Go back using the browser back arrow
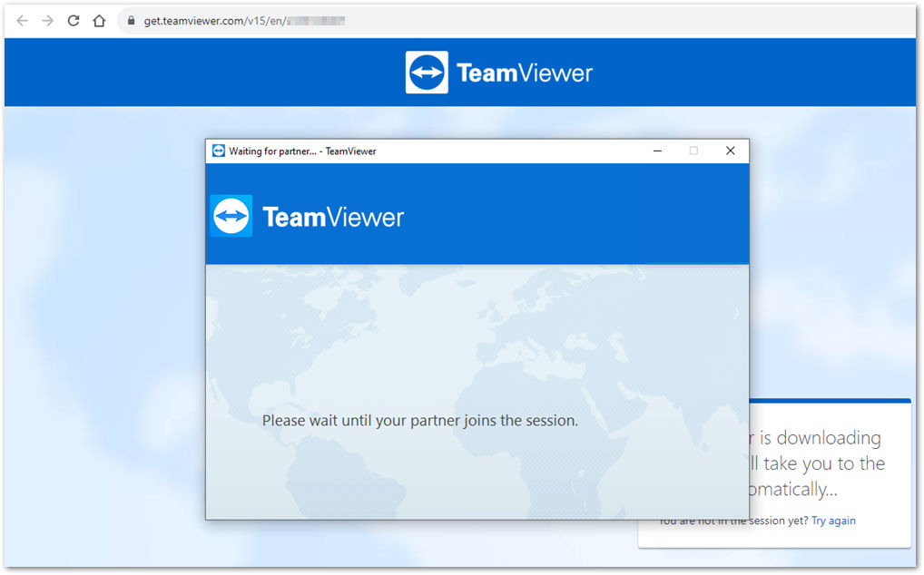 click(x=22, y=21)
